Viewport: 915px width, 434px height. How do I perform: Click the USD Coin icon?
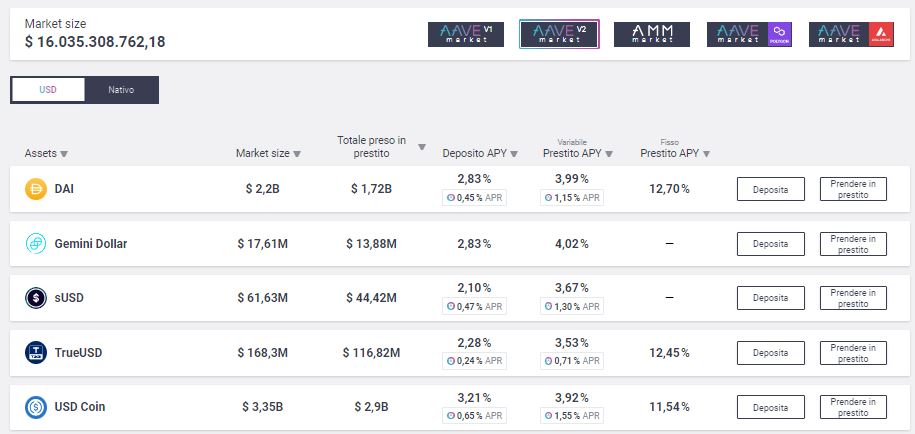[x=36, y=407]
